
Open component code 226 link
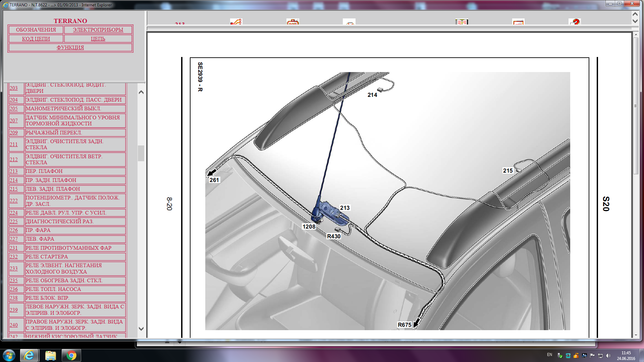[x=14, y=230]
